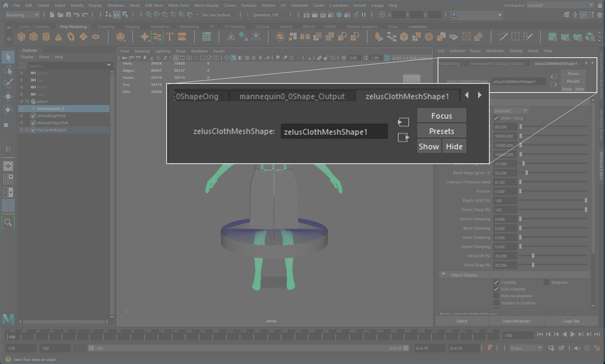Click the Bevel cube icon on the shelf
The height and width of the screenshot is (364, 605).
404,37
